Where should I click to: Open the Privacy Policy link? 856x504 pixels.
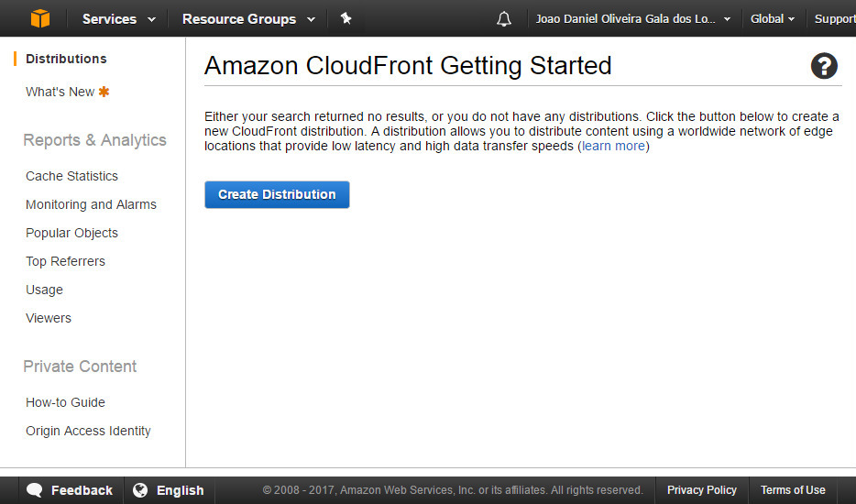(701, 490)
